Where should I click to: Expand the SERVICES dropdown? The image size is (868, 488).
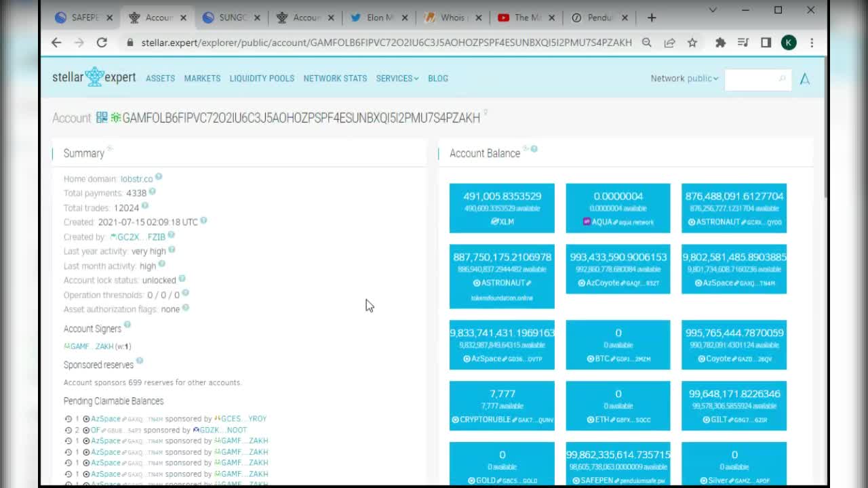click(397, 79)
